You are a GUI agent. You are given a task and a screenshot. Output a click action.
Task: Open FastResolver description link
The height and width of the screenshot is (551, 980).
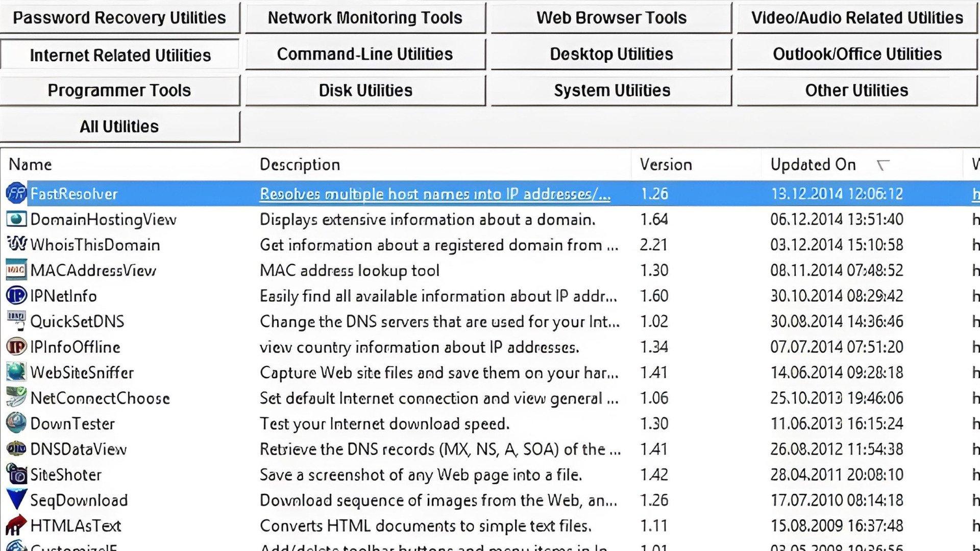pos(435,194)
